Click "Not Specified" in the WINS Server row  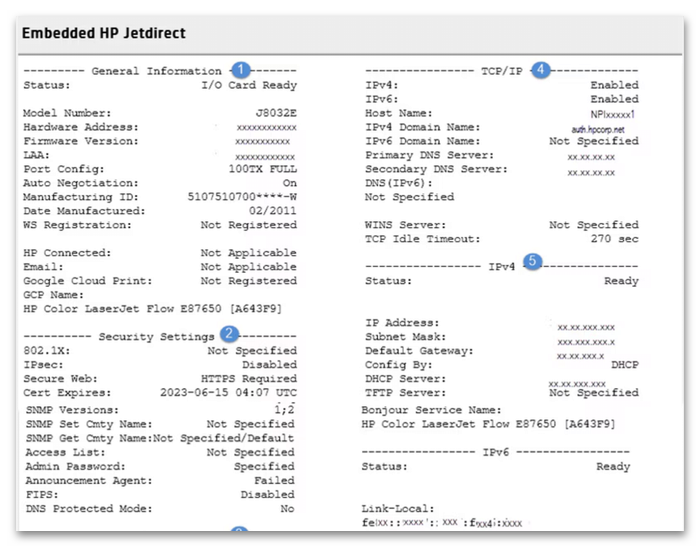click(x=594, y=225)
